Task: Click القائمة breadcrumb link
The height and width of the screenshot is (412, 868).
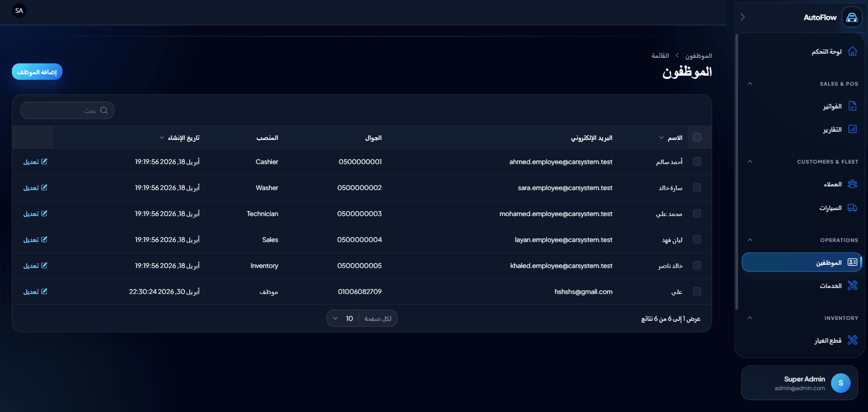Action: point(660,56)
